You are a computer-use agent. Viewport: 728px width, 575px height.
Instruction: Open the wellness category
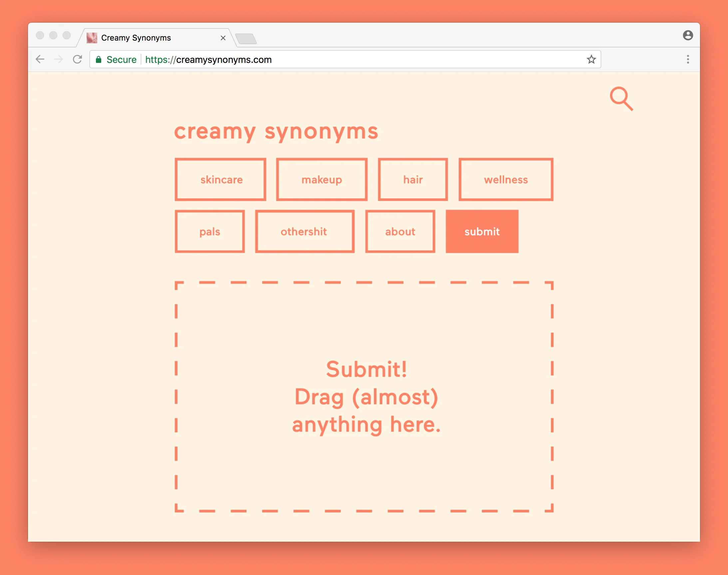click(506, 179)
